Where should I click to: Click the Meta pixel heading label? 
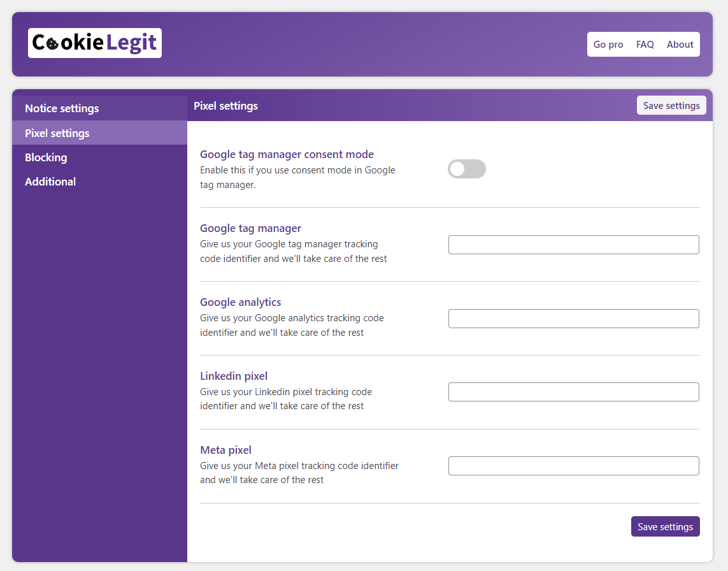coord(225,450)
